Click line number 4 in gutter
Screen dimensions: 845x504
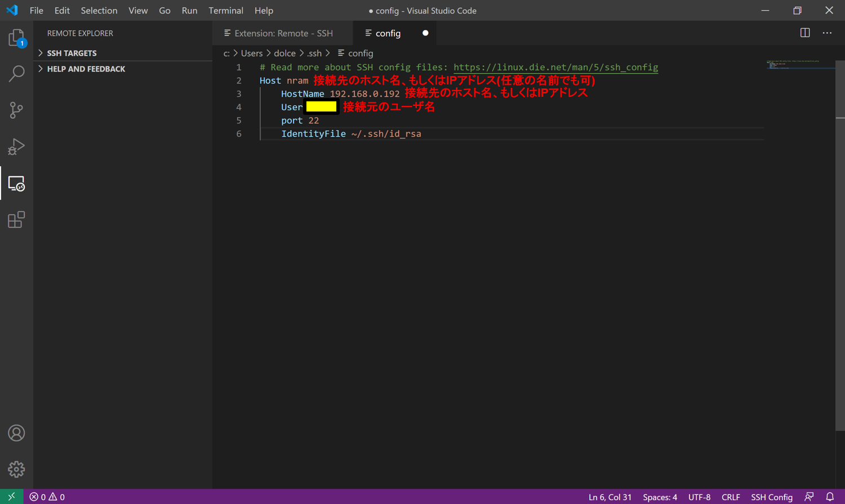point(239,107)
